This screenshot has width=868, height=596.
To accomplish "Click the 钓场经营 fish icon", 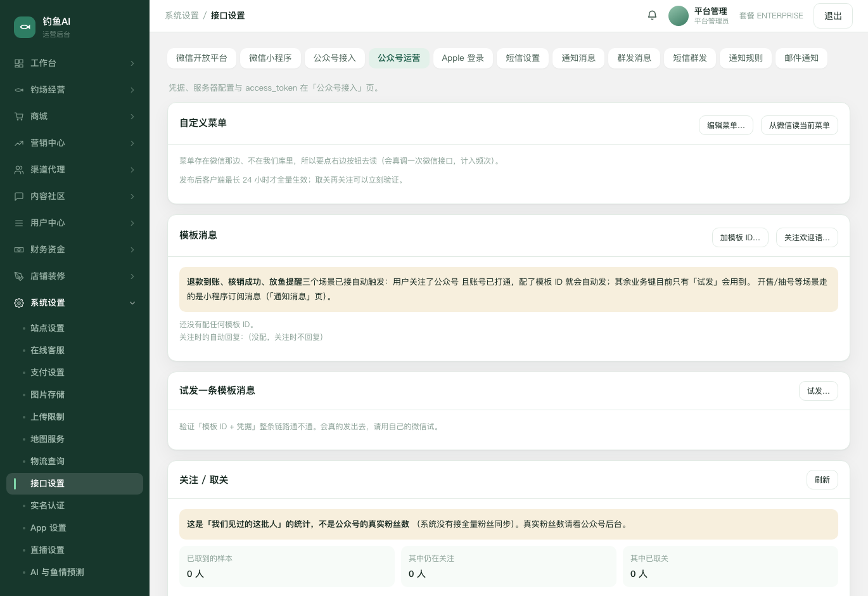I will tap(19, 90).
